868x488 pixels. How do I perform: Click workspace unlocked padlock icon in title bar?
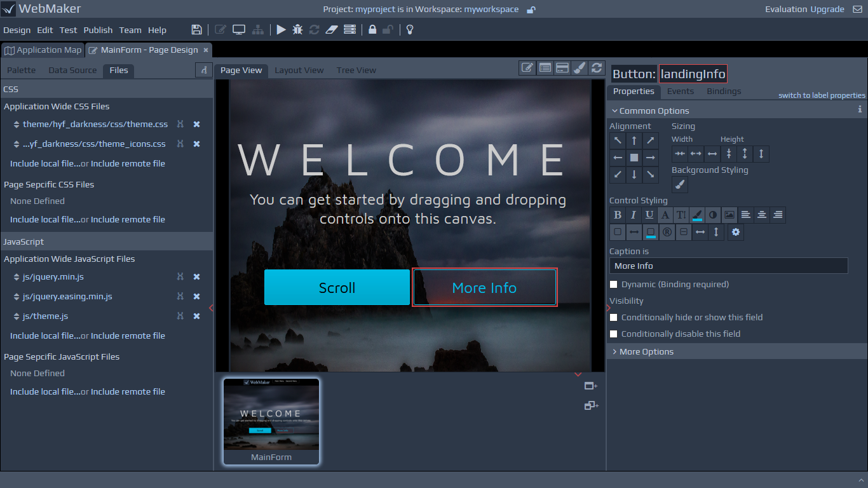click(x=531, y=10)
